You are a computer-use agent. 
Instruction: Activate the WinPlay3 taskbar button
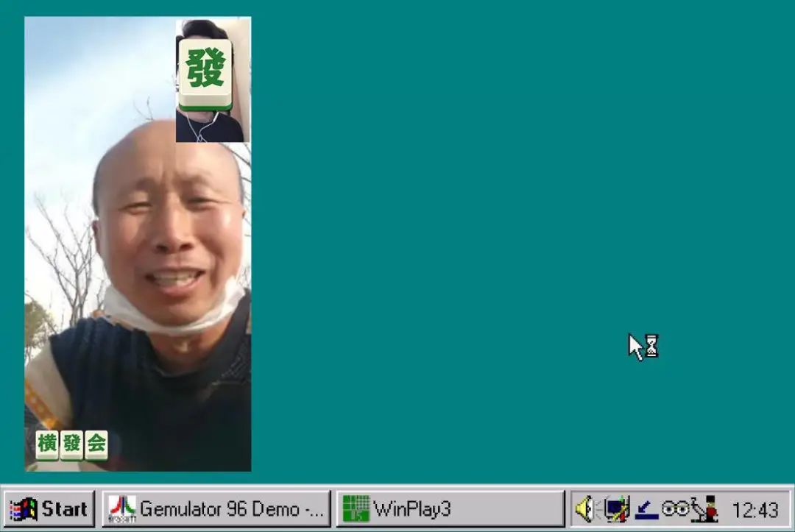point(451,508)
